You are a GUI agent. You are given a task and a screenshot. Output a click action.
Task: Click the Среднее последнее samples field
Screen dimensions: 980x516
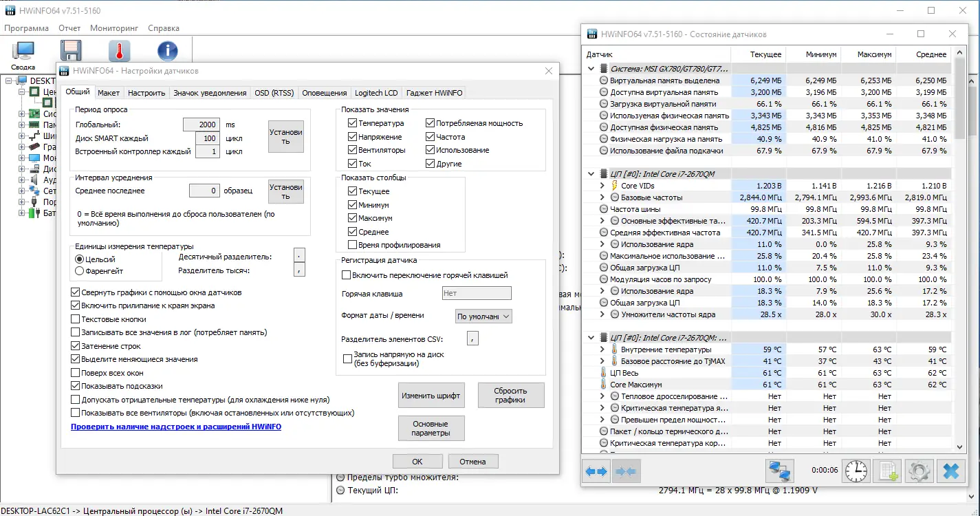point(204,191)
